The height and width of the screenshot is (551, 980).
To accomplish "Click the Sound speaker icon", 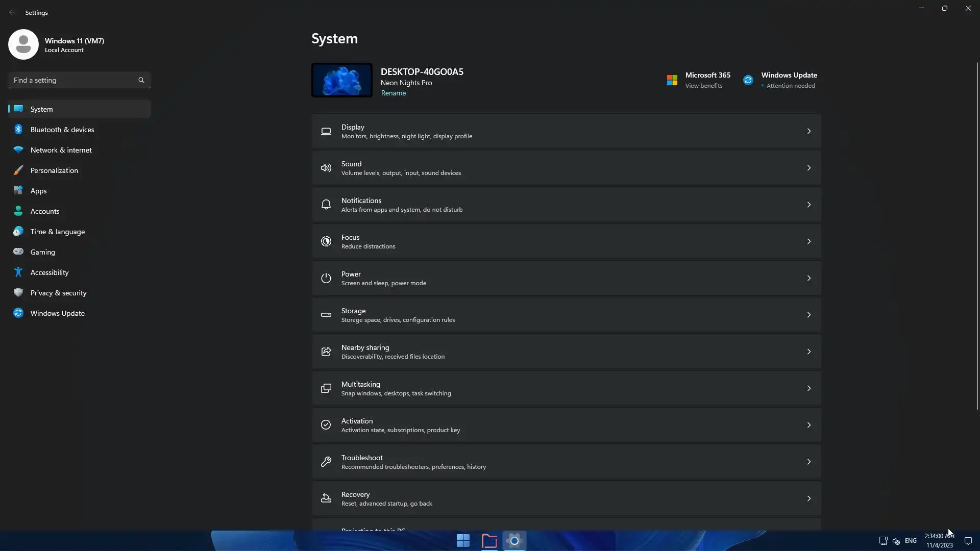I will click(326, 168).
